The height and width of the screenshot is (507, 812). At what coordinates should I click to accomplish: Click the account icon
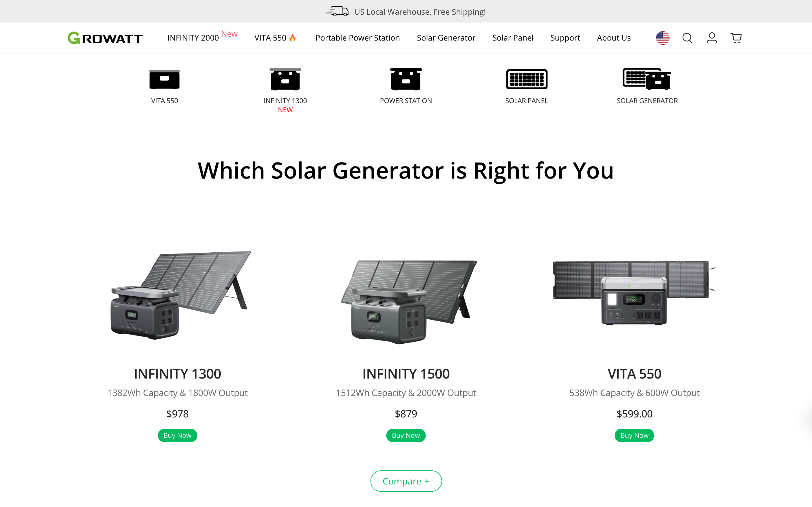pyautogui.click(x=711, y=38)
